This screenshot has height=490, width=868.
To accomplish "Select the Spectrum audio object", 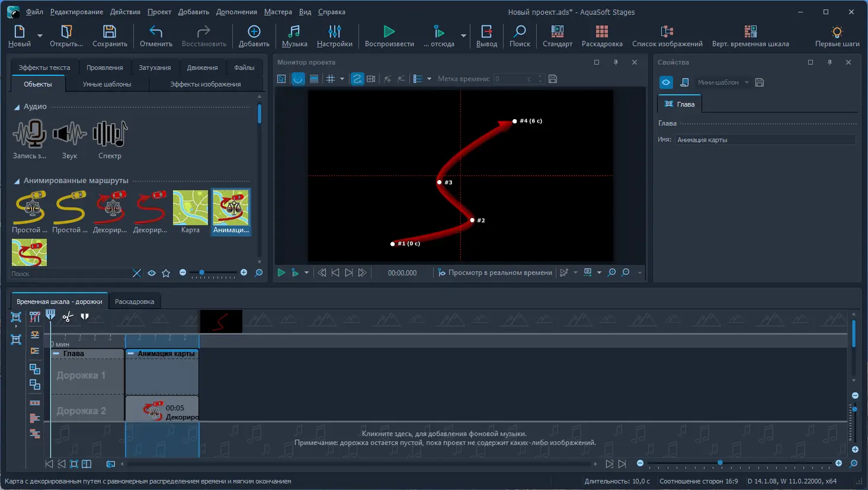I will tap(110, 139).
